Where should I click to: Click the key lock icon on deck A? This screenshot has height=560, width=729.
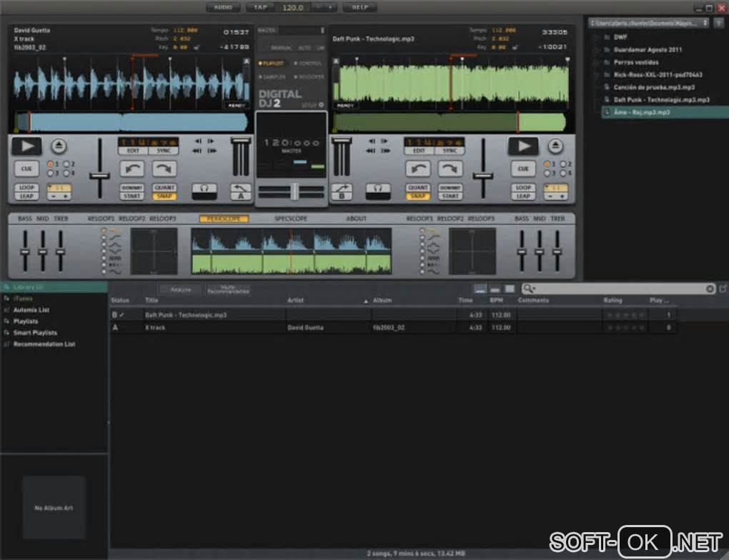[x=197, y=47]
